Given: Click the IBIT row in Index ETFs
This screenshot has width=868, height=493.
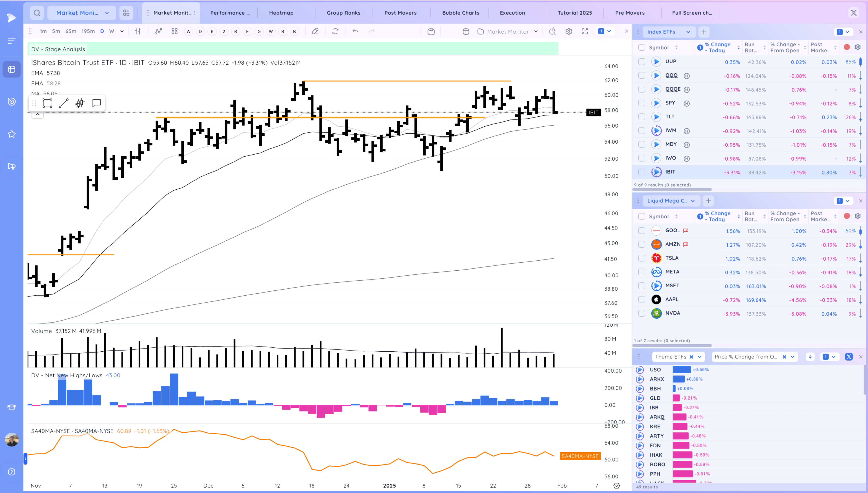Looking at the screenshot, I should [670, 172].
